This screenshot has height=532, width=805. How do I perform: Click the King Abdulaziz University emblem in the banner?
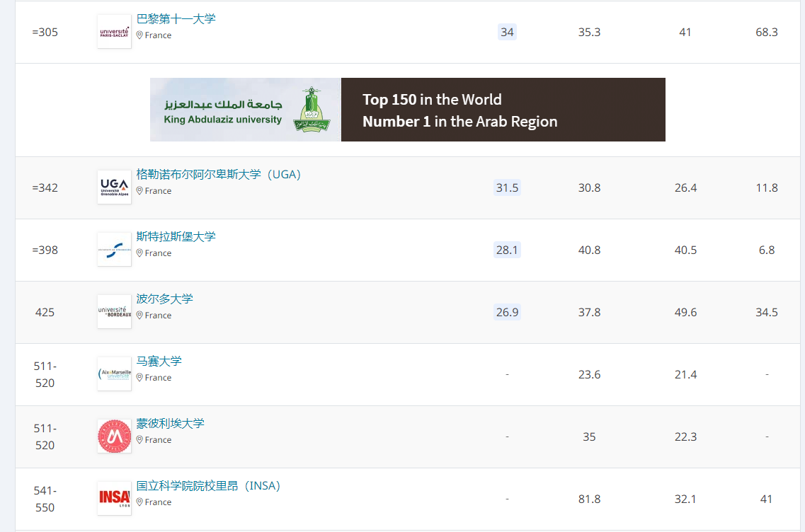pos(309,110)
